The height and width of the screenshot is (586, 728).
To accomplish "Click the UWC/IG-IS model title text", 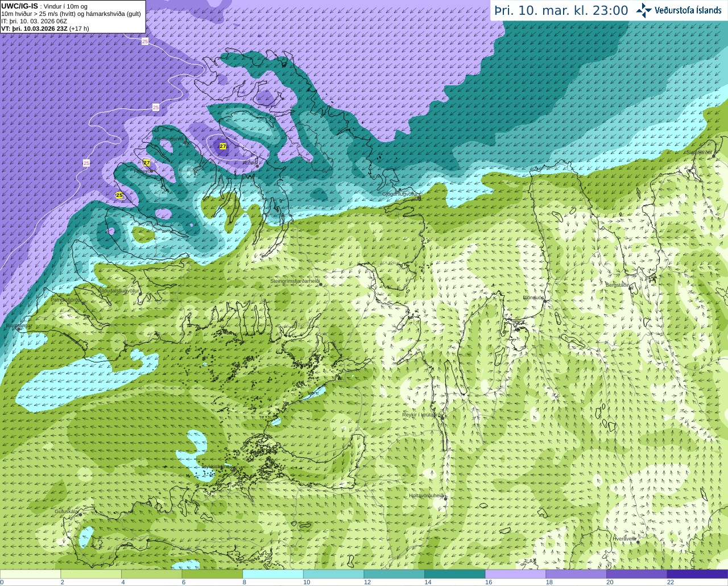I will tap(19, 6).
